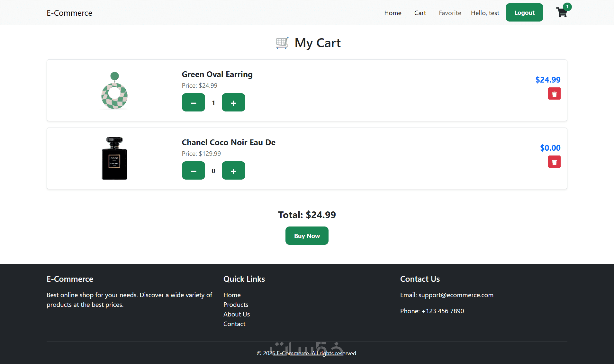
Task: Click the Price: $24.99 label
Action: point(200,85)
